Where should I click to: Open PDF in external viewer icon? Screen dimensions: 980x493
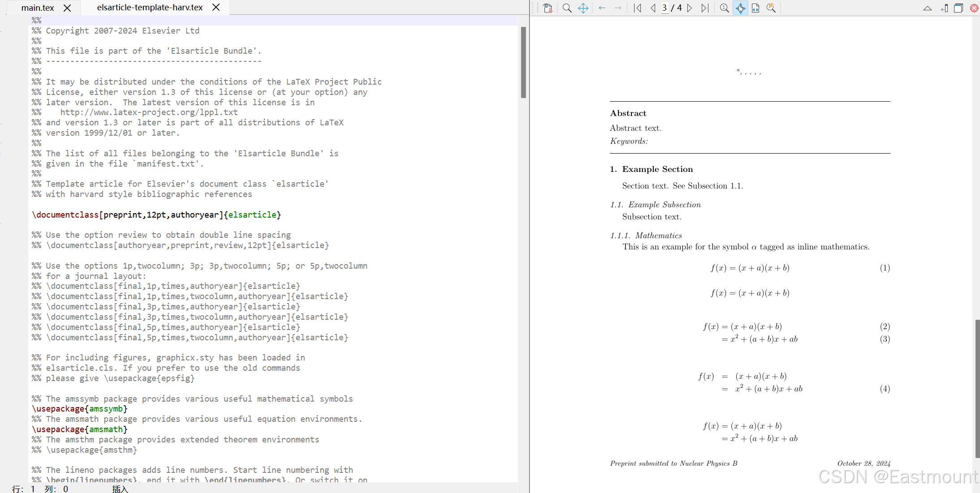click(547, 8)
